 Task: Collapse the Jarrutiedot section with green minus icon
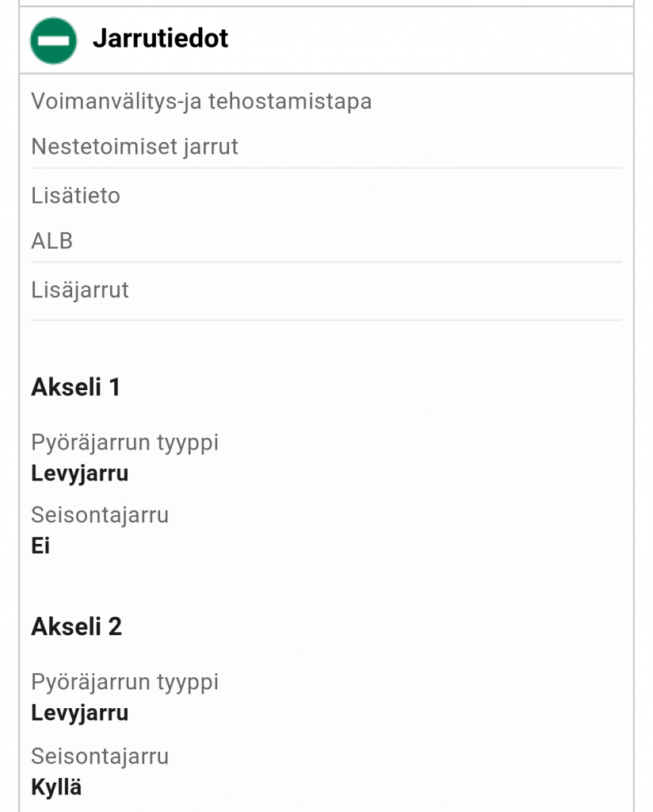coord(53,40)
